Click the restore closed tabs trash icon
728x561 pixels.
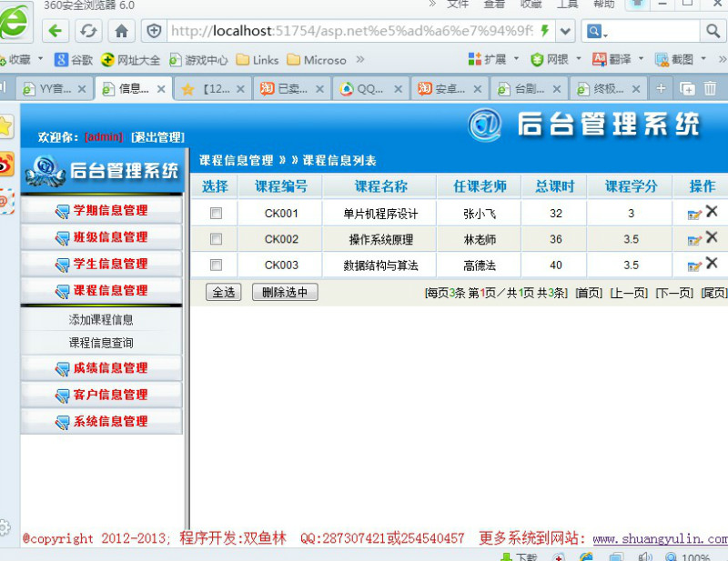(x=710, y=88)
